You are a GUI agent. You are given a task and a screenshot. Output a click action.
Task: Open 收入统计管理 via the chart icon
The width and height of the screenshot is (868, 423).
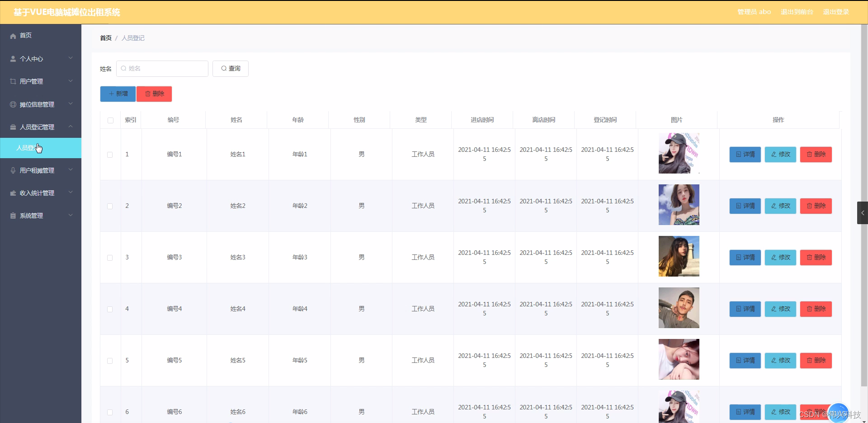tap(13, 193)
